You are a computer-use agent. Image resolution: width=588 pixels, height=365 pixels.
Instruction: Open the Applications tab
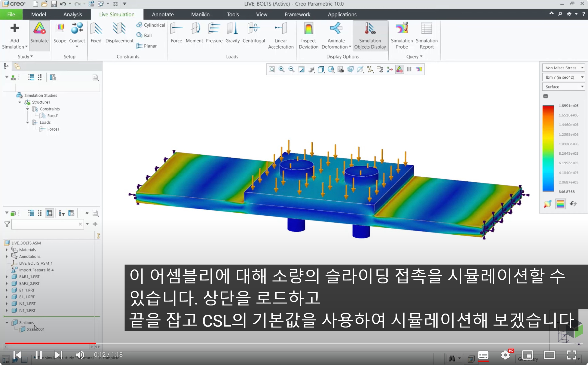pos(342,14)
